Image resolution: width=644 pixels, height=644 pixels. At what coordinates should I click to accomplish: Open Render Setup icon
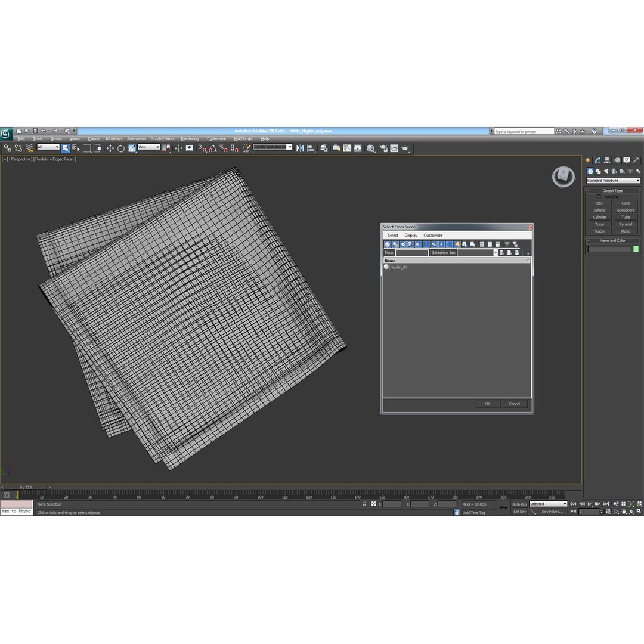(x=383, y=148)
